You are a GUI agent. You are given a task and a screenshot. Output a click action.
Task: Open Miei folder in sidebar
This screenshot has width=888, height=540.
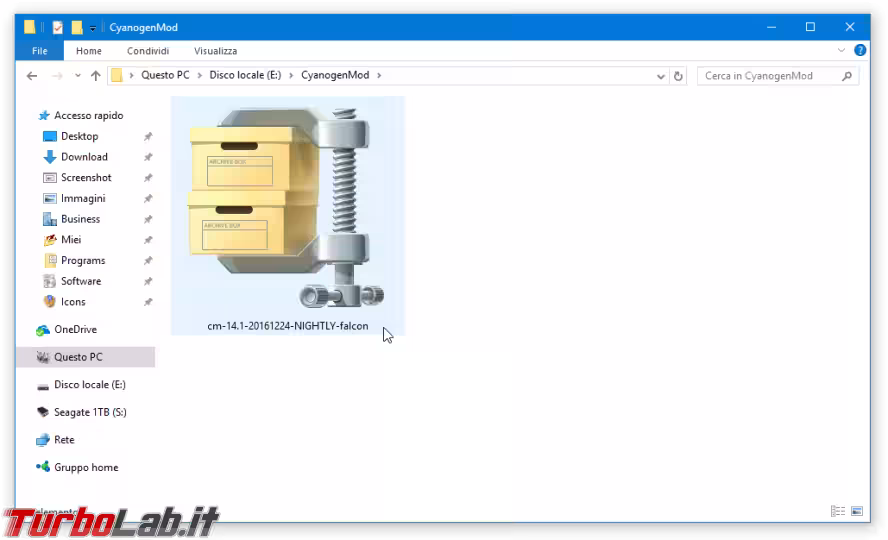point(71,240)
